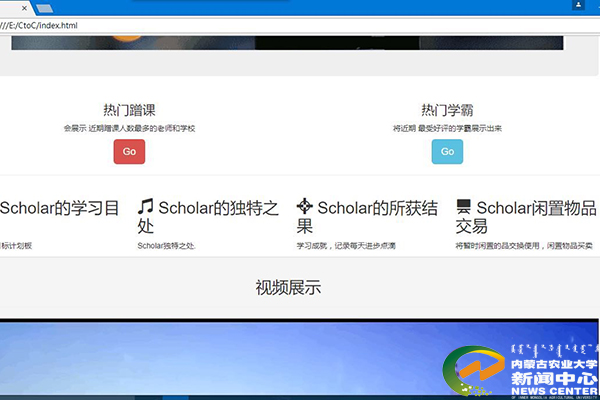Click the video player in 视频展示 section
600x400 pixels.
click(250, 360)
